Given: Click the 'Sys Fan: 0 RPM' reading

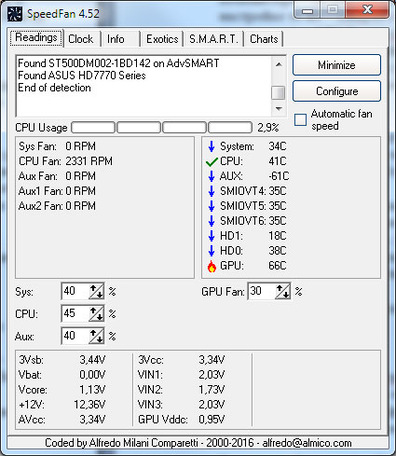Looking at the screenshot, I should 57,146.
